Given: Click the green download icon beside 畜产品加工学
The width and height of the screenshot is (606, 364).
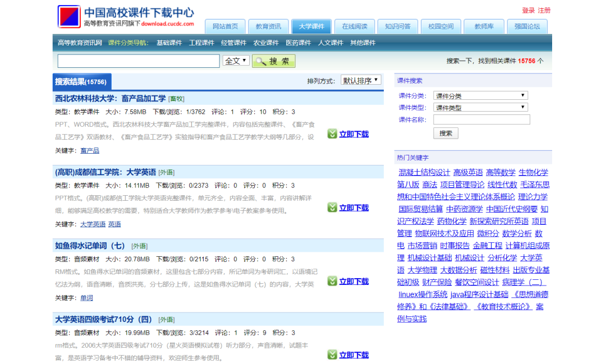Looking at the screenshot, I should click(333, 134).
